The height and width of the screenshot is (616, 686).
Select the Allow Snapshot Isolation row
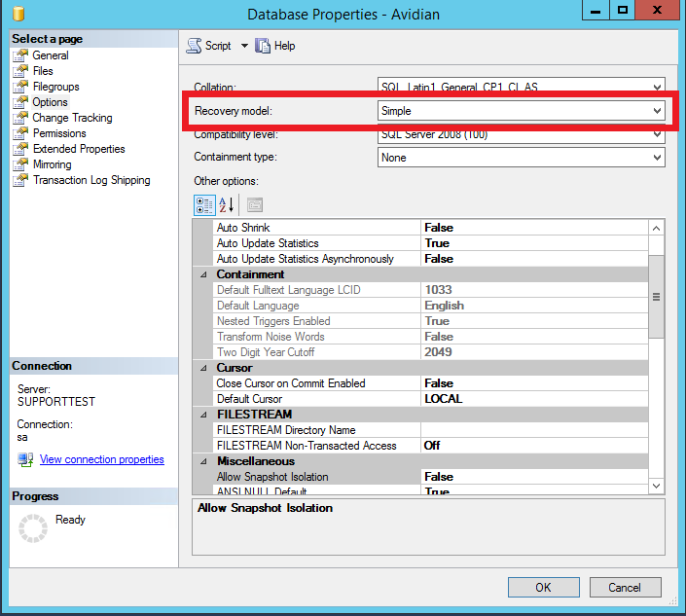pos(431,477)
